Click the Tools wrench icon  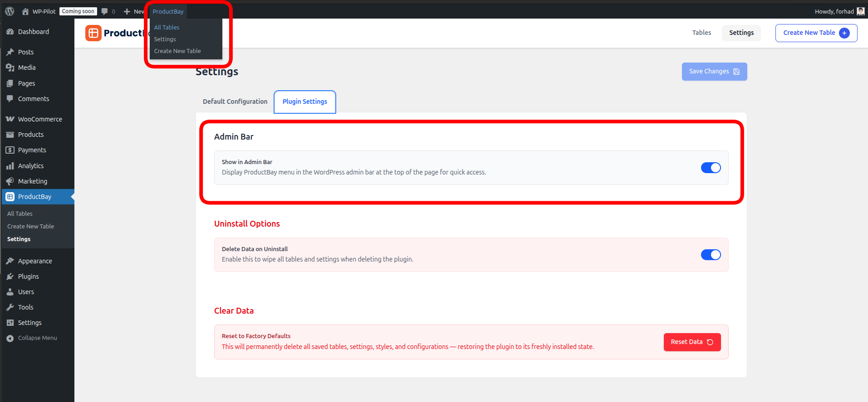(10, 307)
